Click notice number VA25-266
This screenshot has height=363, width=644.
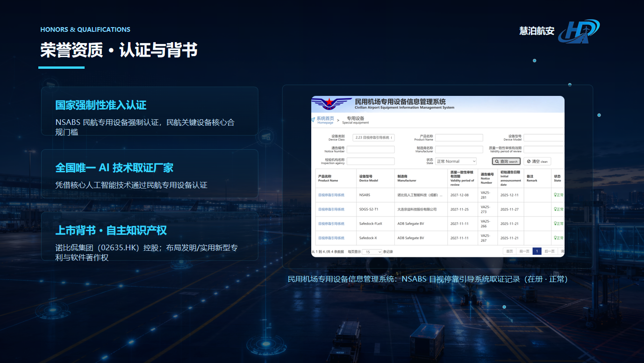(486, 224)
